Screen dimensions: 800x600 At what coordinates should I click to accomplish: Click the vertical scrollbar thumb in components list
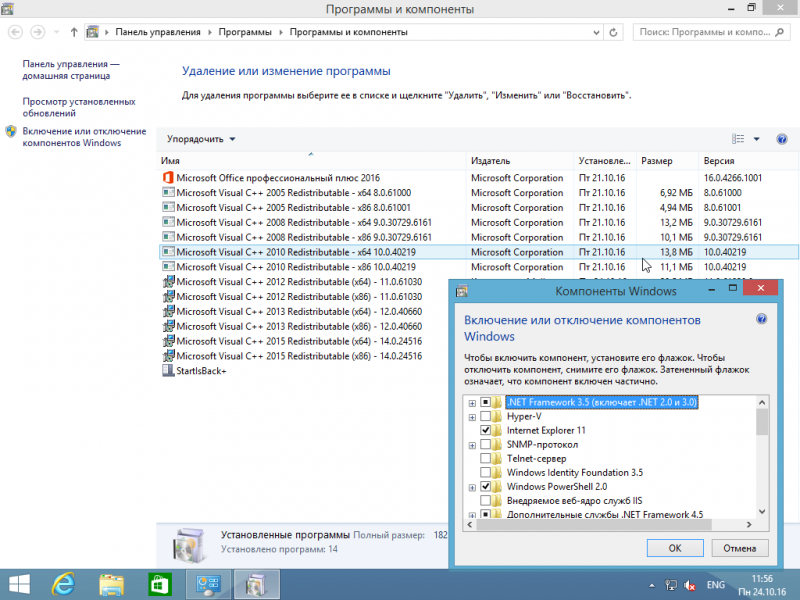(762, 422)
